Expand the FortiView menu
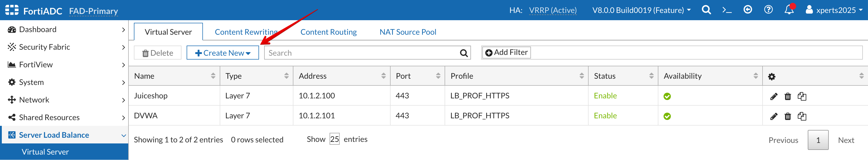This screenshot has height=160, width=868. click(x=64, y=64)
